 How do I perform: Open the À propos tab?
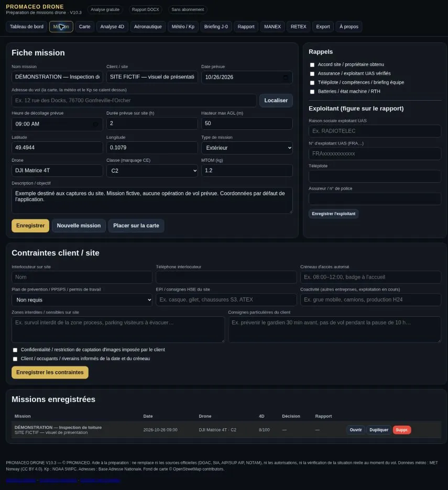pyautogui.click(x=349, y=27)
